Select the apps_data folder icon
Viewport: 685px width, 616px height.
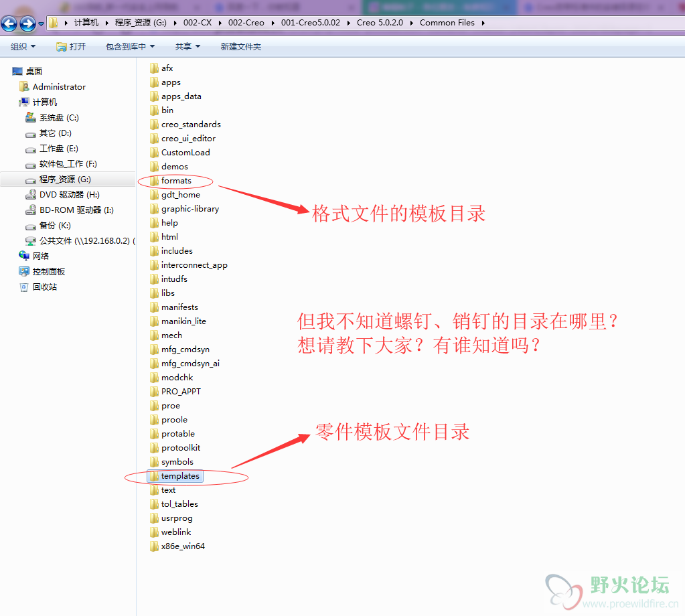click(x=154, y=96)
